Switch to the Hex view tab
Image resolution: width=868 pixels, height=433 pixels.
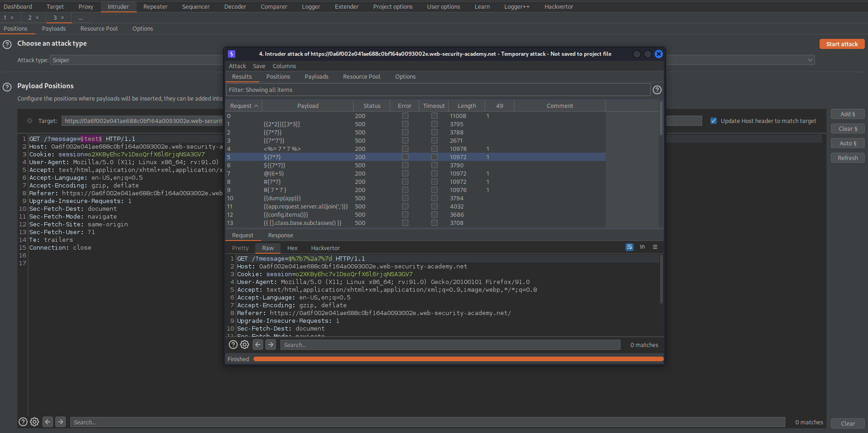tap(292, 248)
